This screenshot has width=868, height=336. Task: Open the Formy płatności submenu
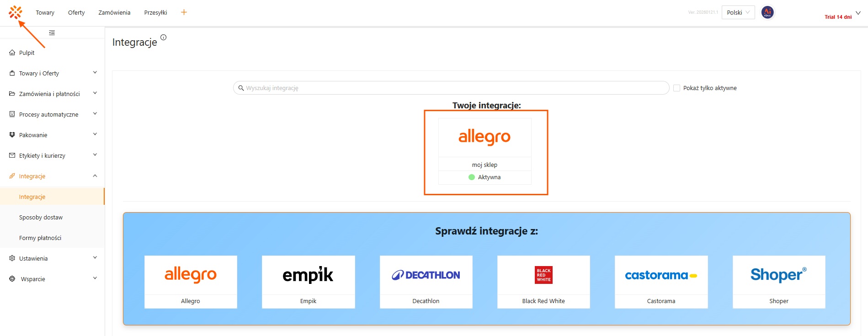[40, 238]
